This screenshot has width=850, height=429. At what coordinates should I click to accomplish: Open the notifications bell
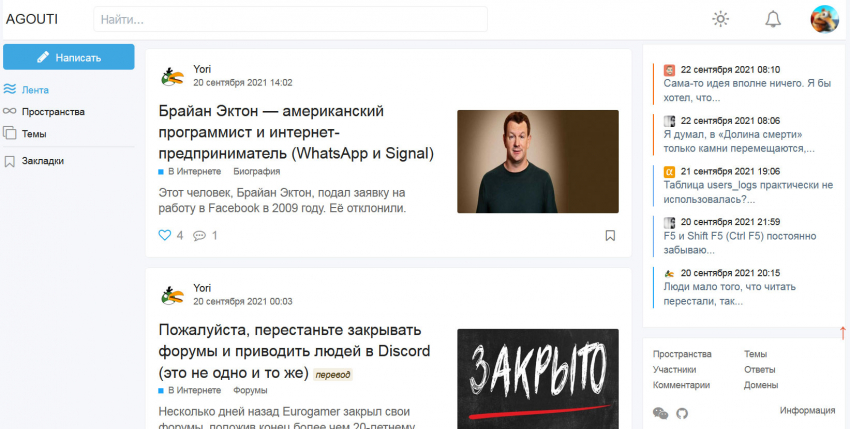tap(772, 20)
